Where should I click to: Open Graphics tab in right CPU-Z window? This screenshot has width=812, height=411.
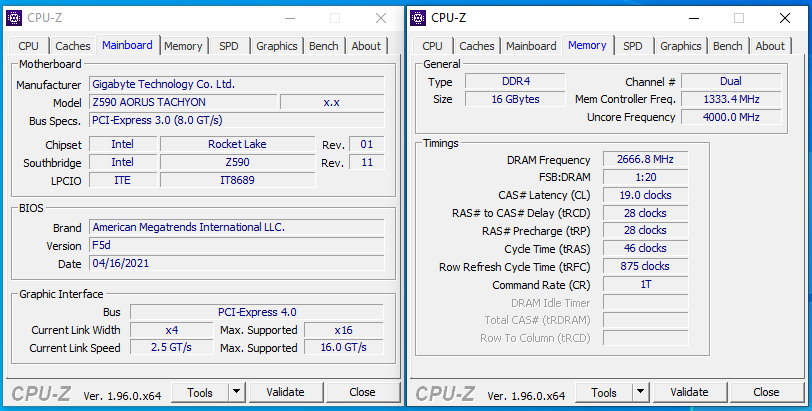point(681,46)
